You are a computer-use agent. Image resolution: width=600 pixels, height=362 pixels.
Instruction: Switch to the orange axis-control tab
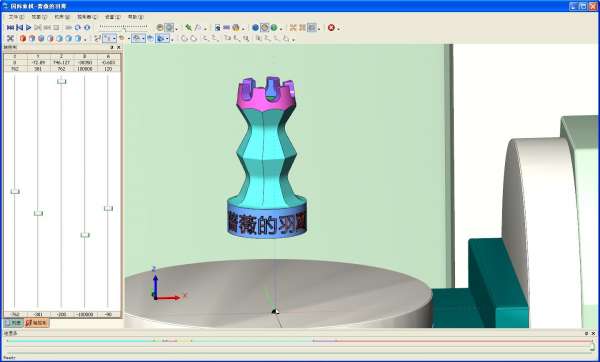pos(37,323)
